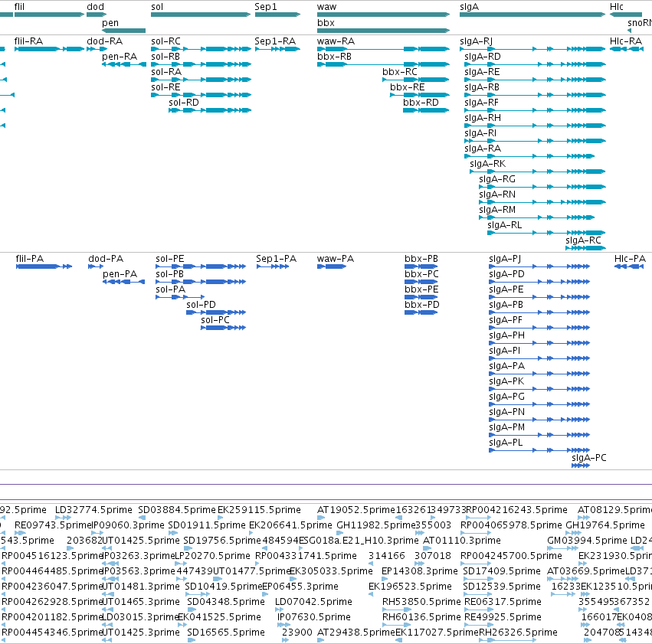Click the sol-RB transcript label
Screen dimensions: 652x644
point(165,57)
